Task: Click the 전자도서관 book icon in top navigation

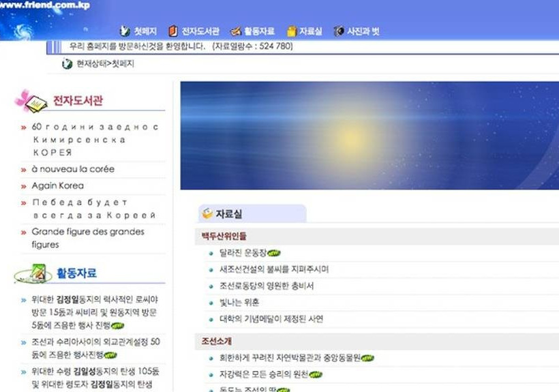Action: pos(173,31)
